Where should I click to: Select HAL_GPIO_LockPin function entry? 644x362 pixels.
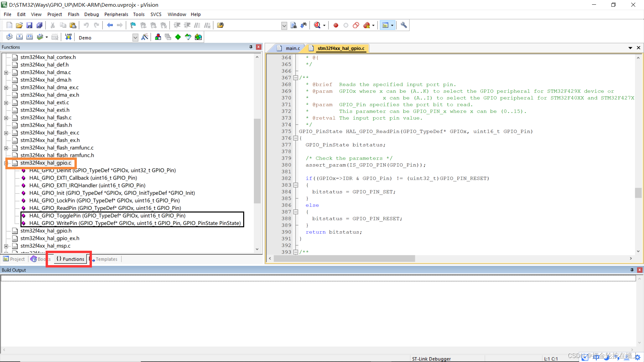pos(104,200)
